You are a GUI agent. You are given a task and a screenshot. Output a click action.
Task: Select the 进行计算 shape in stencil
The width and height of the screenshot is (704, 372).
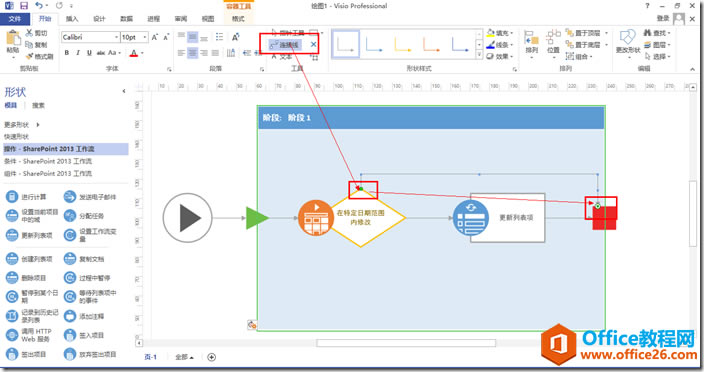coord(26,197)
